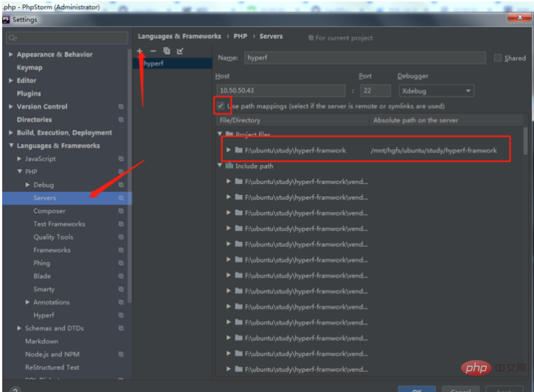The image size is (534, 392).
Task: Click project-level icon beside Version Control
Action: pos(121,107)
